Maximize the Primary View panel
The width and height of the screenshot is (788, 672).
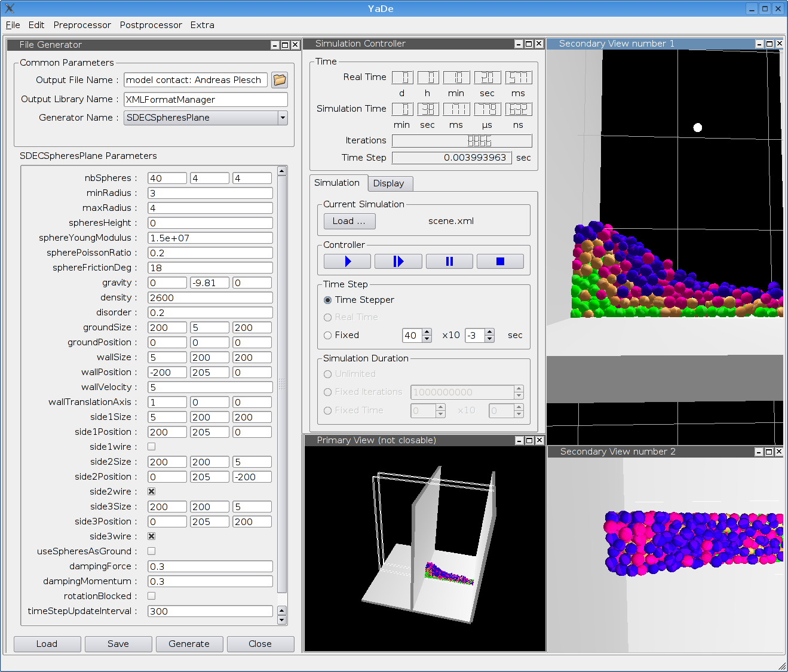(x=529, y=440)
